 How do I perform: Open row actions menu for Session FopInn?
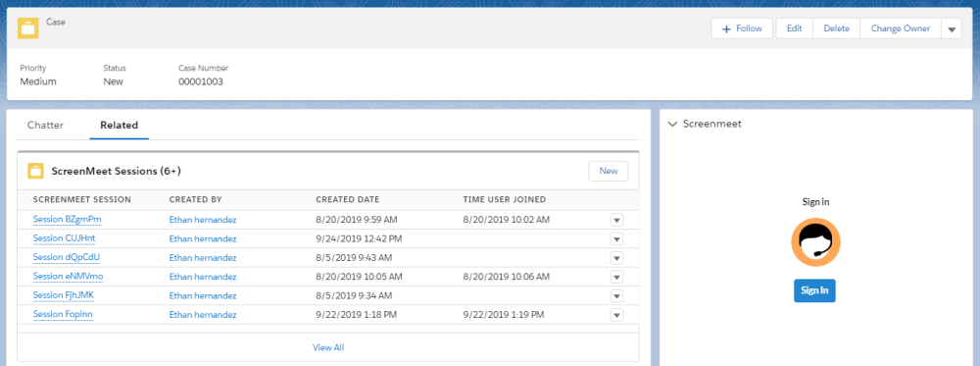[616, 315]
